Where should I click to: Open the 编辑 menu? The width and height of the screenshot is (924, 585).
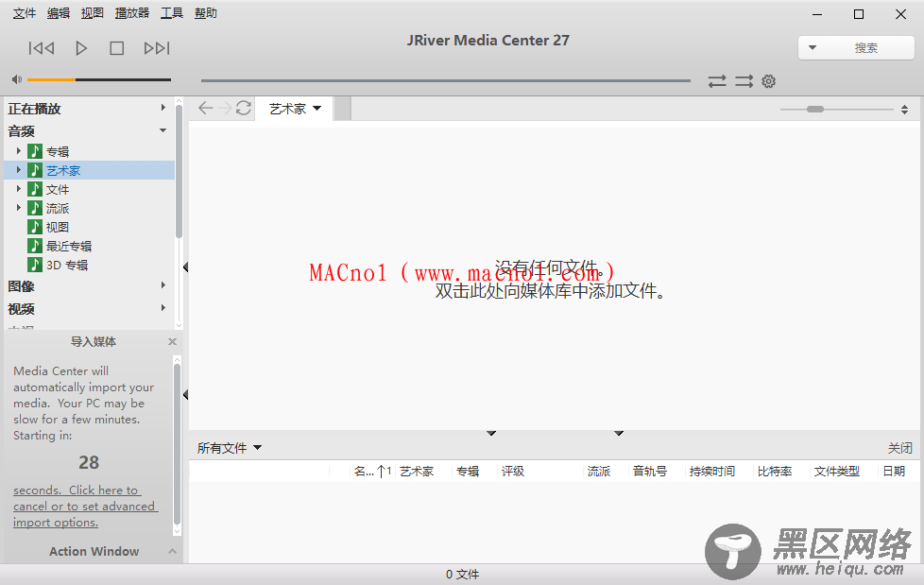(59, 13)
